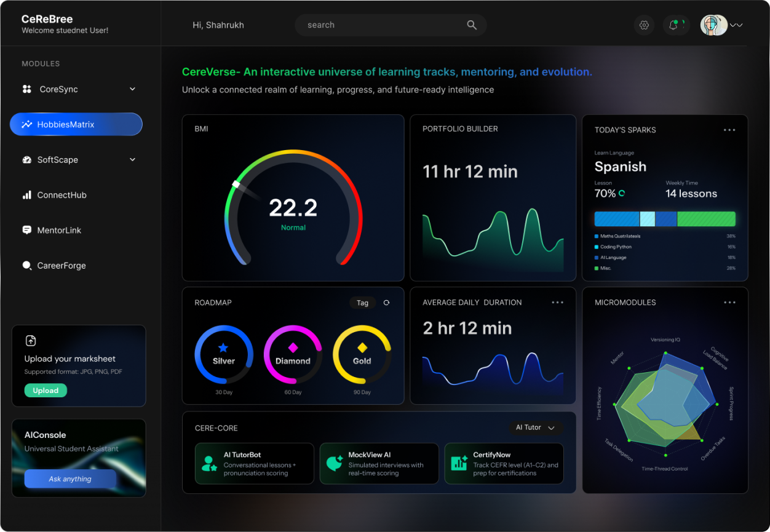Expand the profile menu chevron

click(736, 25)
